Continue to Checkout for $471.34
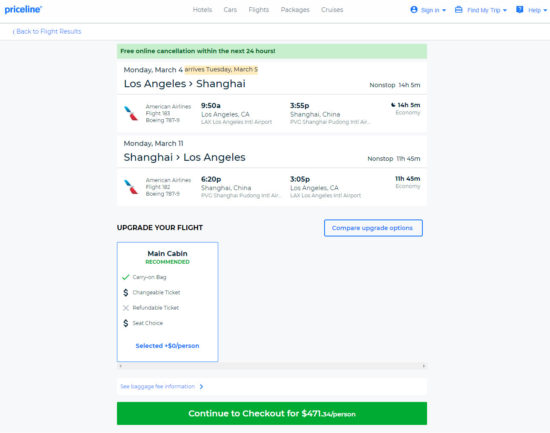550x433 pixels. (272, 413)
